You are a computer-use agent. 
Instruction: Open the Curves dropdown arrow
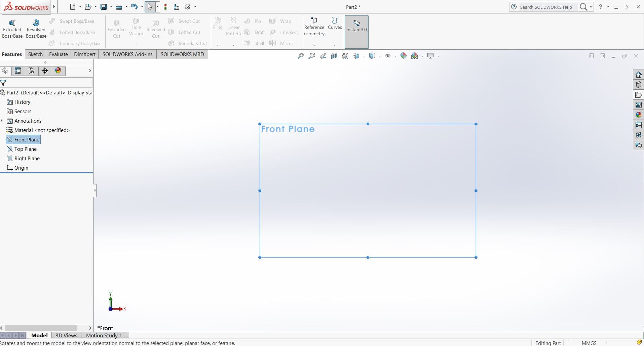pyautogui.click(x=335, y=45)
